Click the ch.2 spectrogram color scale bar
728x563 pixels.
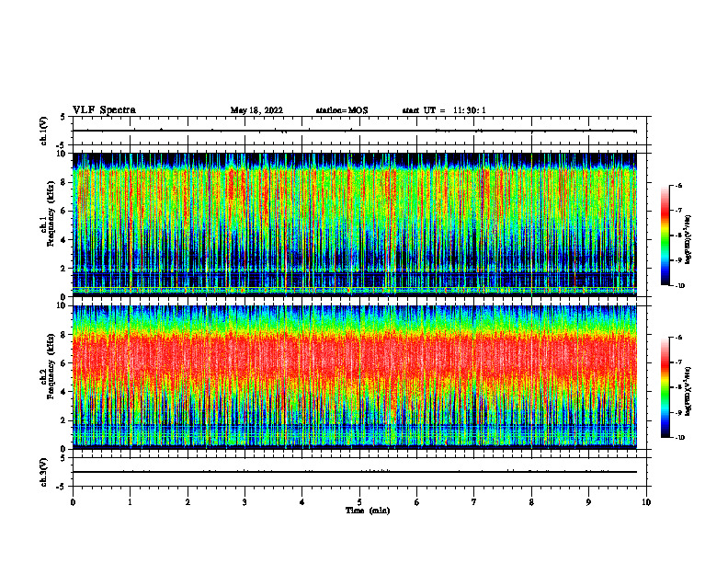pos(665,387)
